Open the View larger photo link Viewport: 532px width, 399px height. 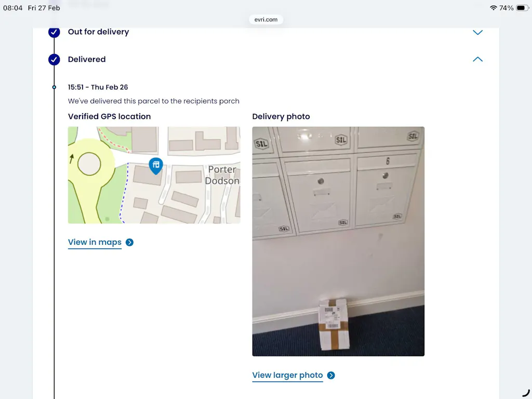[287, 375]
